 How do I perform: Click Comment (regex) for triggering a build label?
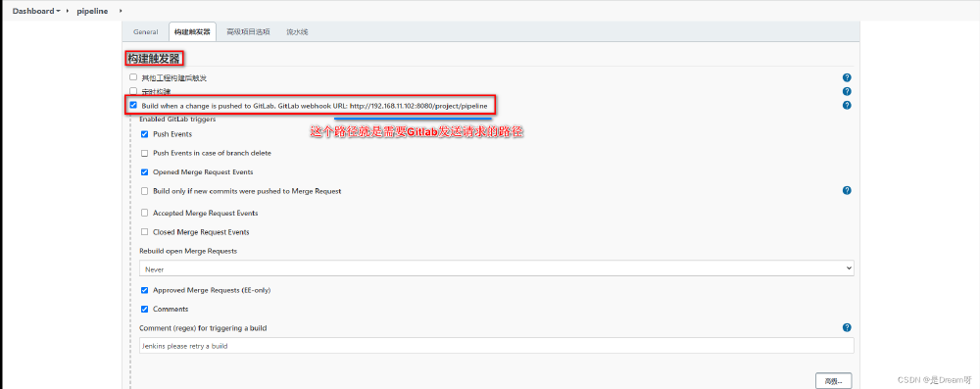pyautogui.click(x=204, y=328)
